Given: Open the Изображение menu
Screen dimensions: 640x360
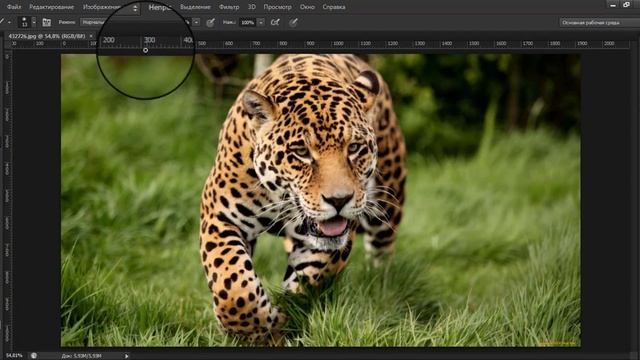Looking at the screenshot, I should click(x=102, y=7).
